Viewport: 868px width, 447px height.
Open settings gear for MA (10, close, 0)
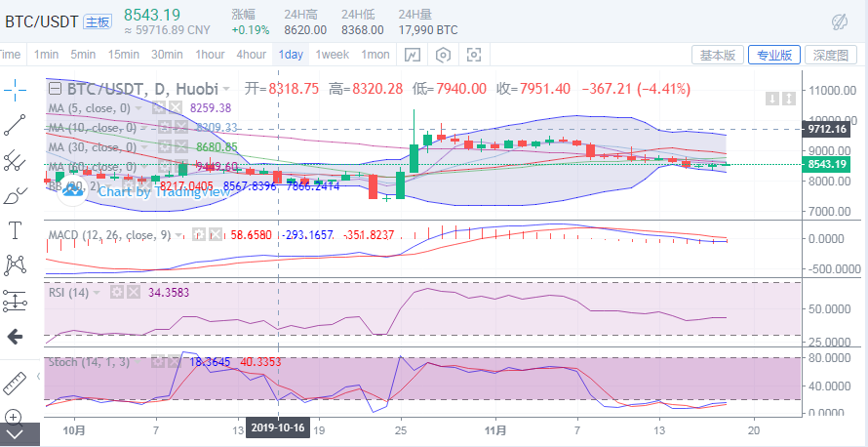[x=165, y=128]
